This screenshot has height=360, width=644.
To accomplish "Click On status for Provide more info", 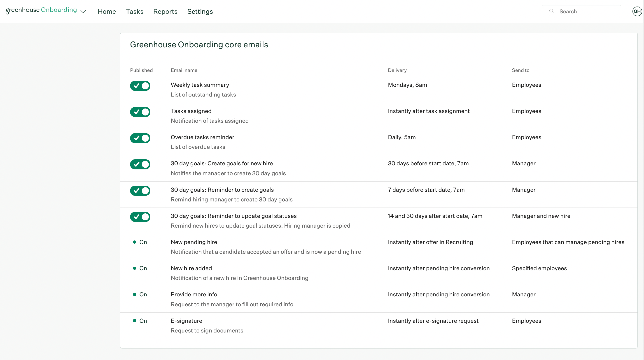I will tap(140, 295).
